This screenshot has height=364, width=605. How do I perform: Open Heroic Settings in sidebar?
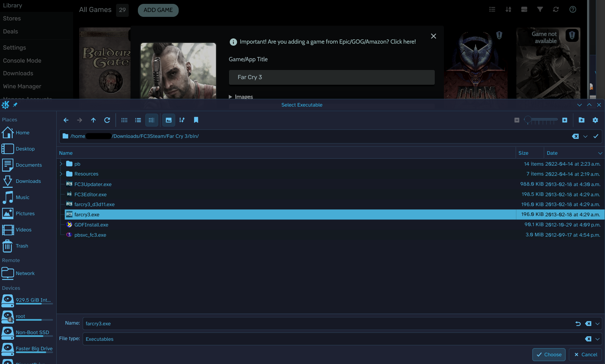point(14,47)
